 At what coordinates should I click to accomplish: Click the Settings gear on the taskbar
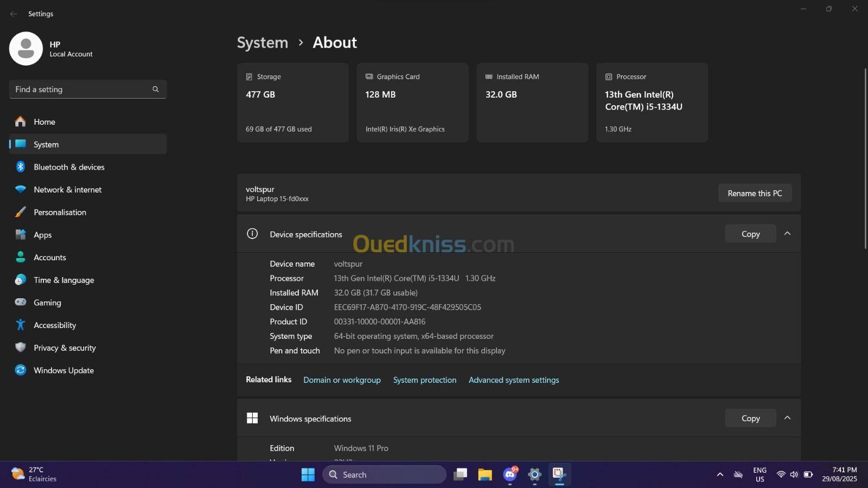click(535, 475)
